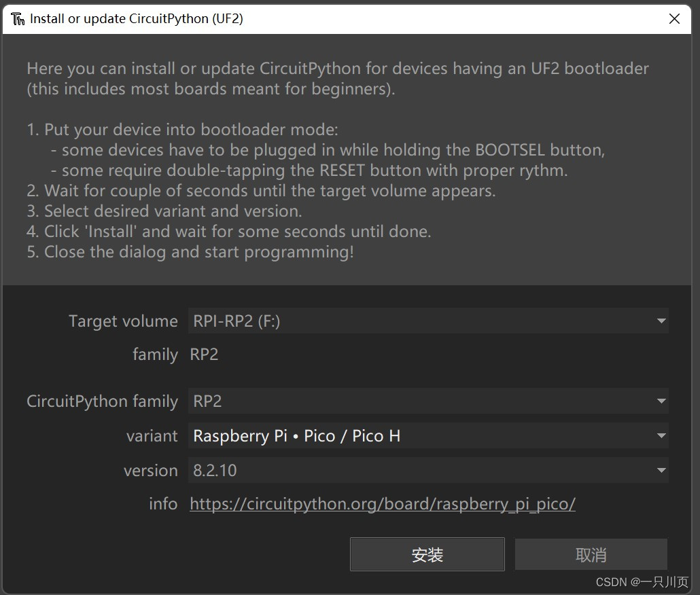Click the Target volume dropdown arrow
Viewport: 700px width, 595px height.
click(661, 321)
